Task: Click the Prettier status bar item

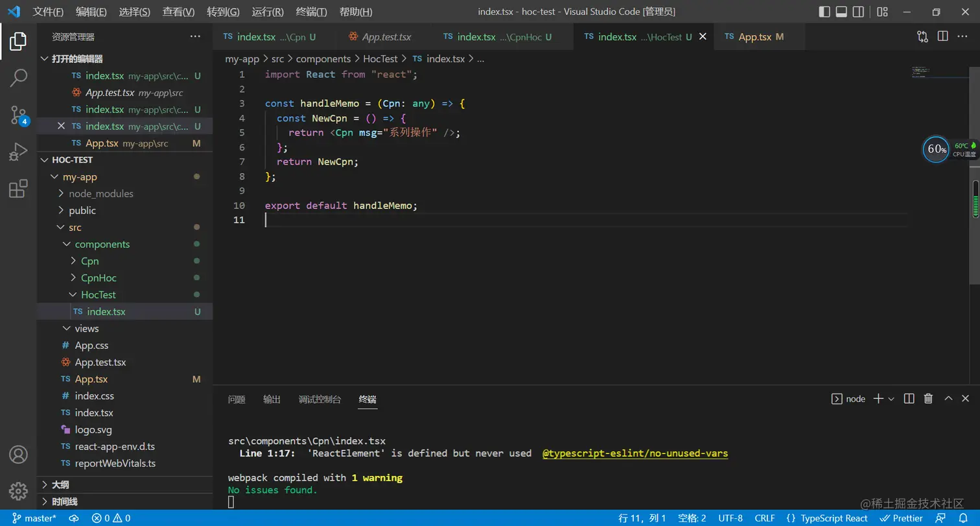Action: pyautogui.click(x=901, y=518)
